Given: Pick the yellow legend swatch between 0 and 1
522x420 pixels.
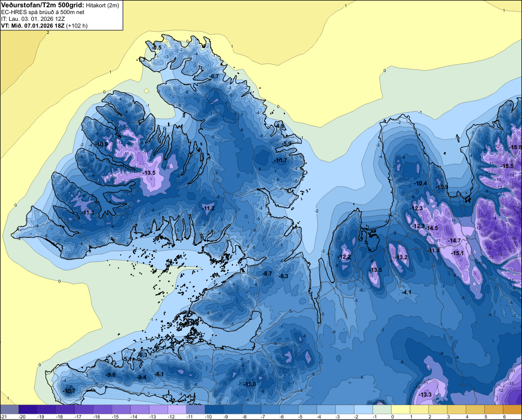Looking at the screenshot, I should point(401,410).
